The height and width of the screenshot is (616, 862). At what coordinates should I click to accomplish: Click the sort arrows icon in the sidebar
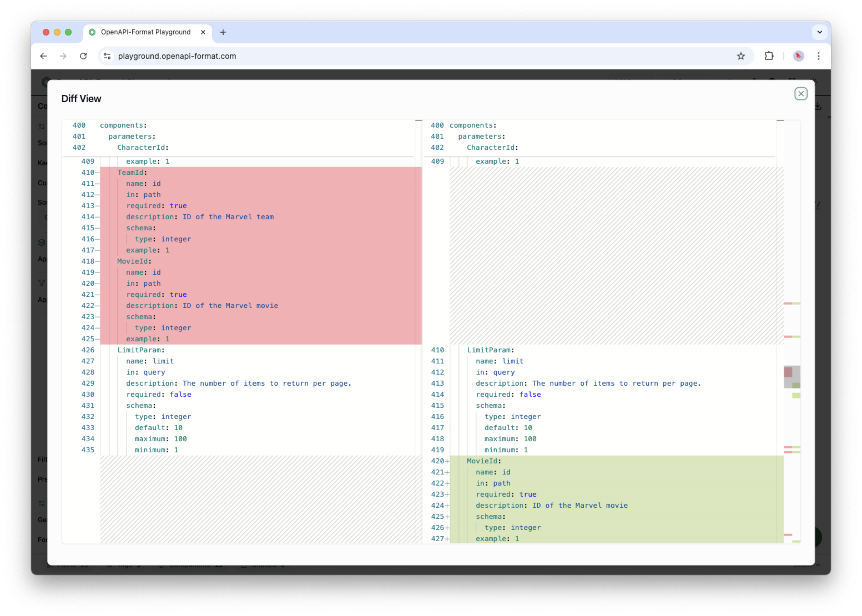[42, 127]
